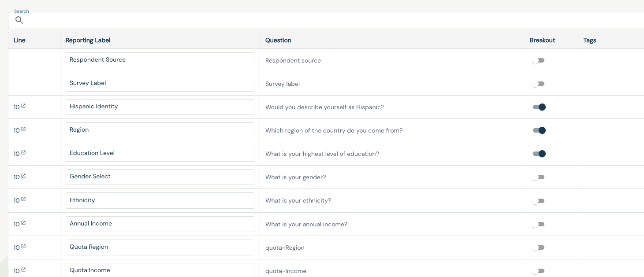Screen dimensions: 644x277
Task: Edit the Survey Label reporting label
Action: tap(160, 84)
